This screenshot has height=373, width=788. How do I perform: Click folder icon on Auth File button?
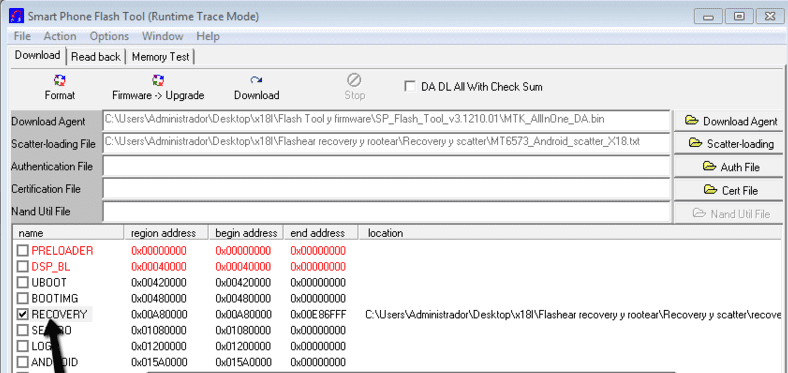coord(709,166)
